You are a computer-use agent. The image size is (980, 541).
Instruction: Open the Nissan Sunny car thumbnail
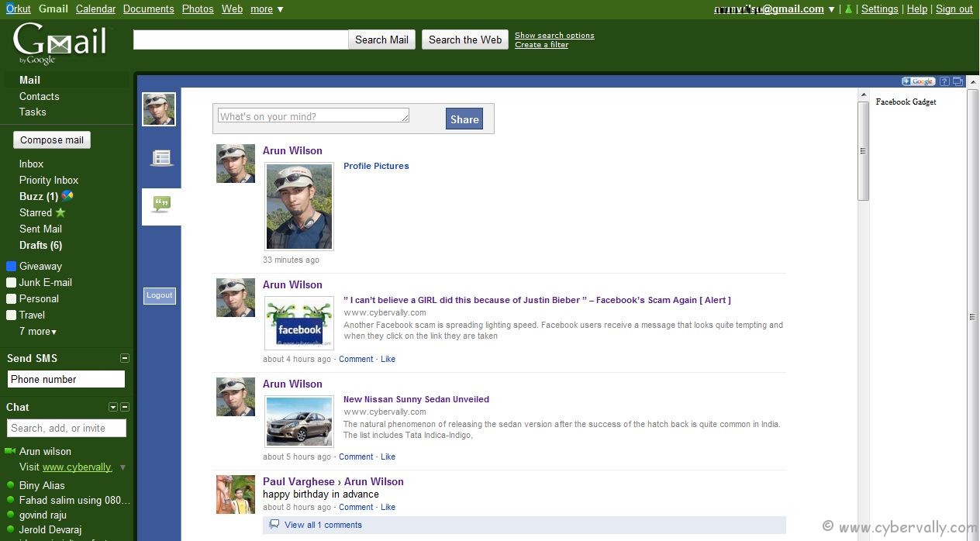click(x=299, y=422)
